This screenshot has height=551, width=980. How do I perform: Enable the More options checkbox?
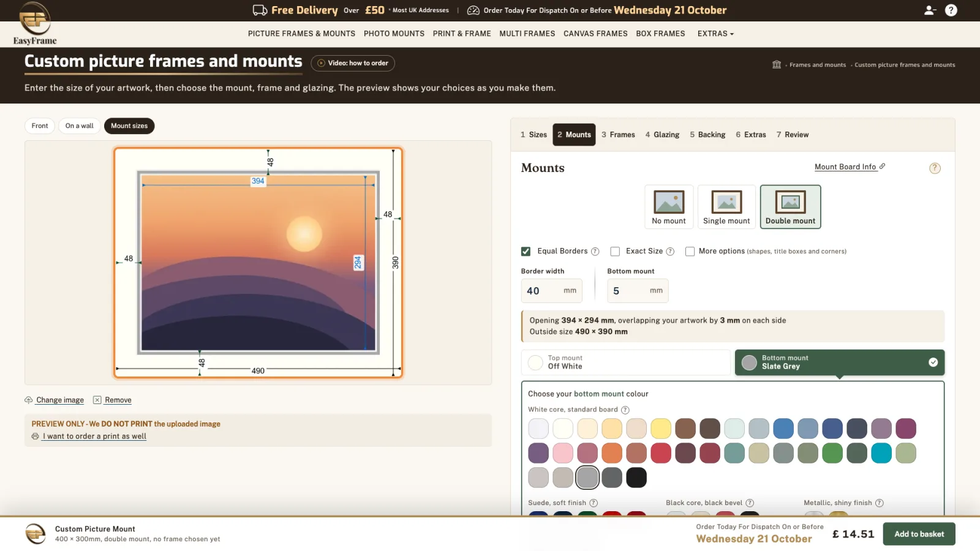click(690, 252)
